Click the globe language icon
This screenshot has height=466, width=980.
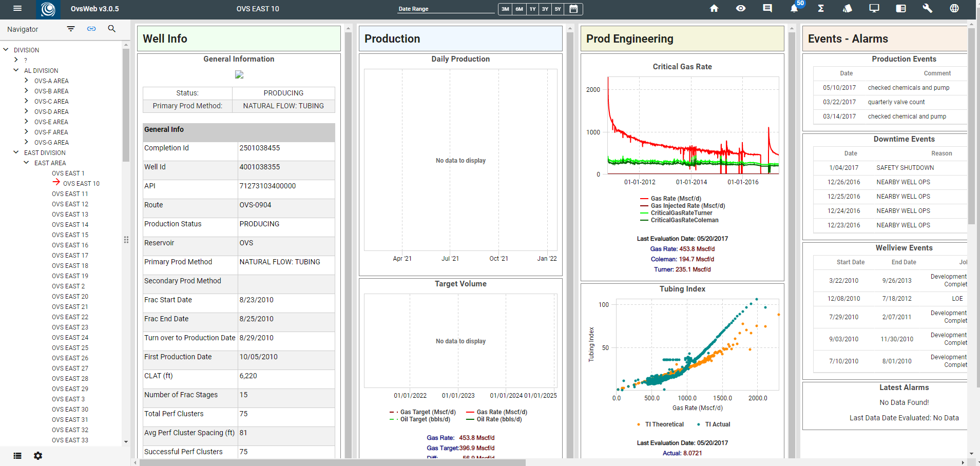pyautogui.click(x=954, y=8)
